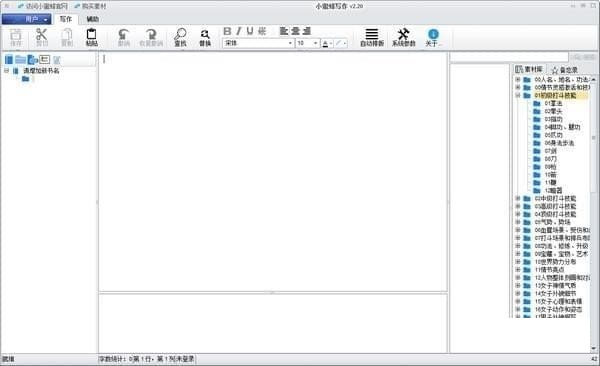Toggle bold formatting (B)

[x=227, y=31]
